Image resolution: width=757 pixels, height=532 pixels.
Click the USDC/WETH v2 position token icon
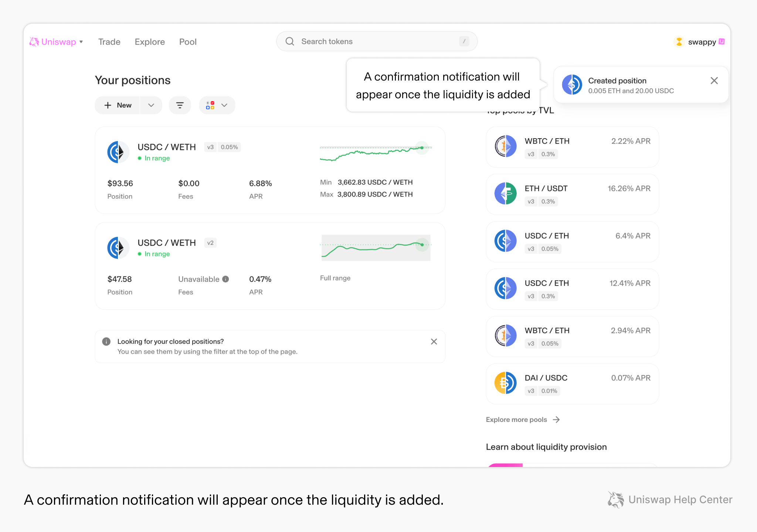[118, 248]
